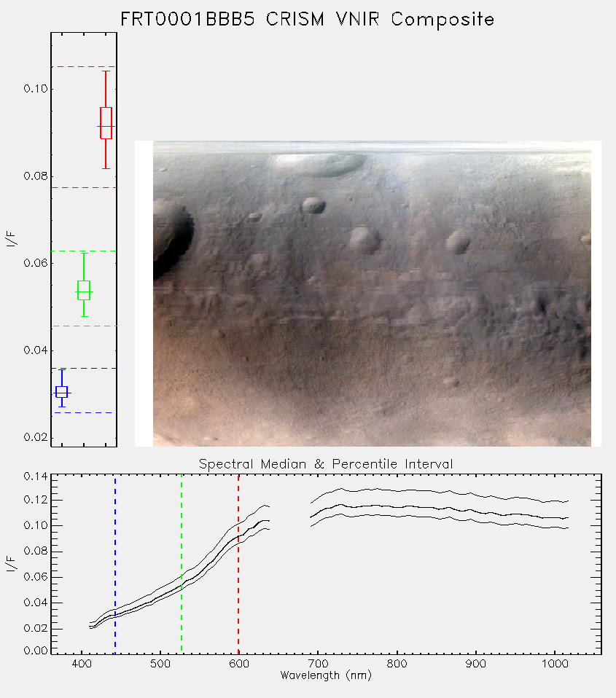Click the Spectral Median & Percentile Interval heading
Image resolution: width=616 pixels, height=698 pixels.
(326, 464)
